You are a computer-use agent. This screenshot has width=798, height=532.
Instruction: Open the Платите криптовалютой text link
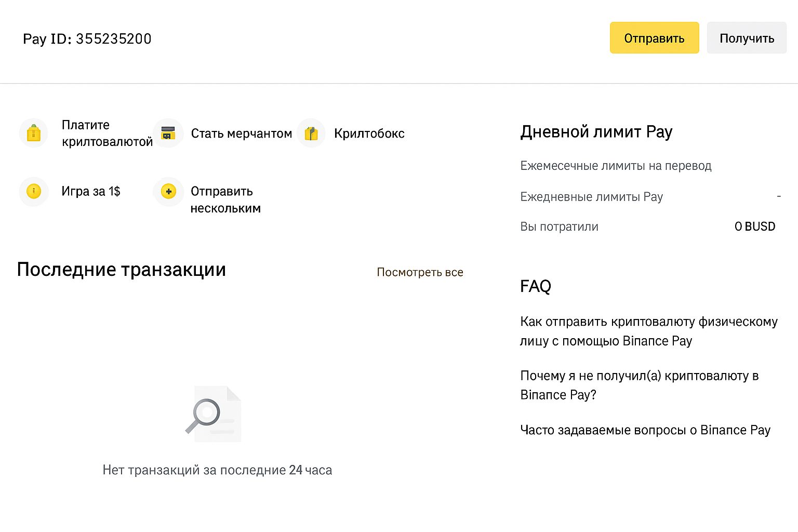107,133
